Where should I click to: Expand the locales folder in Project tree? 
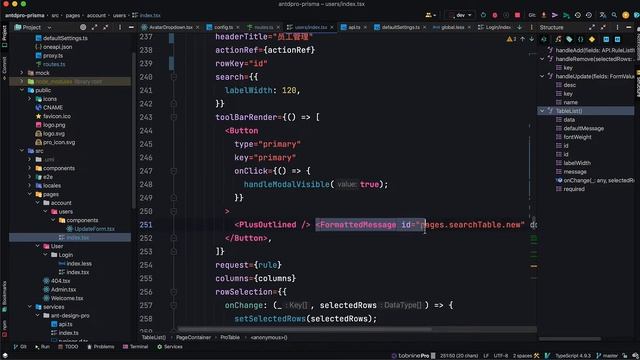point(30,185)
